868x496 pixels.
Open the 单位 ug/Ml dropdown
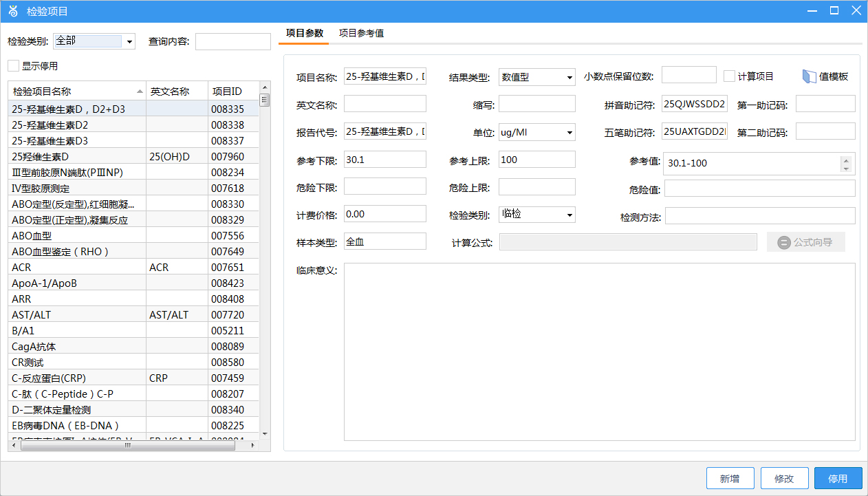pos(569,132)
